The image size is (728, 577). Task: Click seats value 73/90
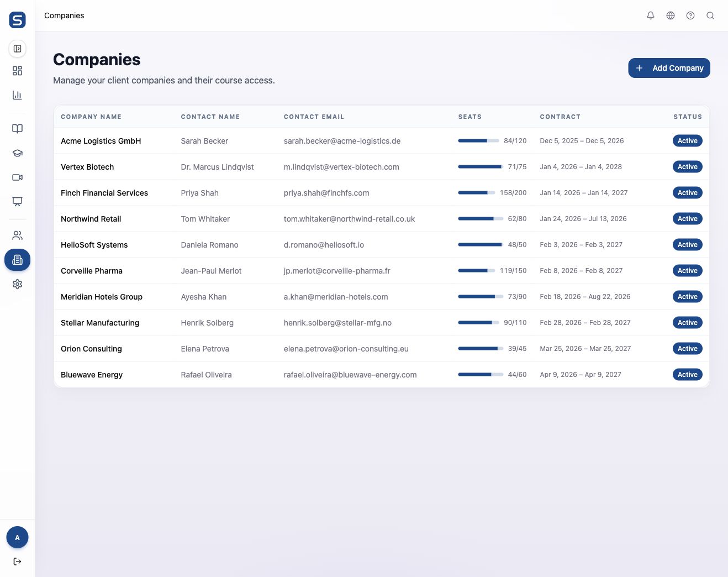click(517, 297)
